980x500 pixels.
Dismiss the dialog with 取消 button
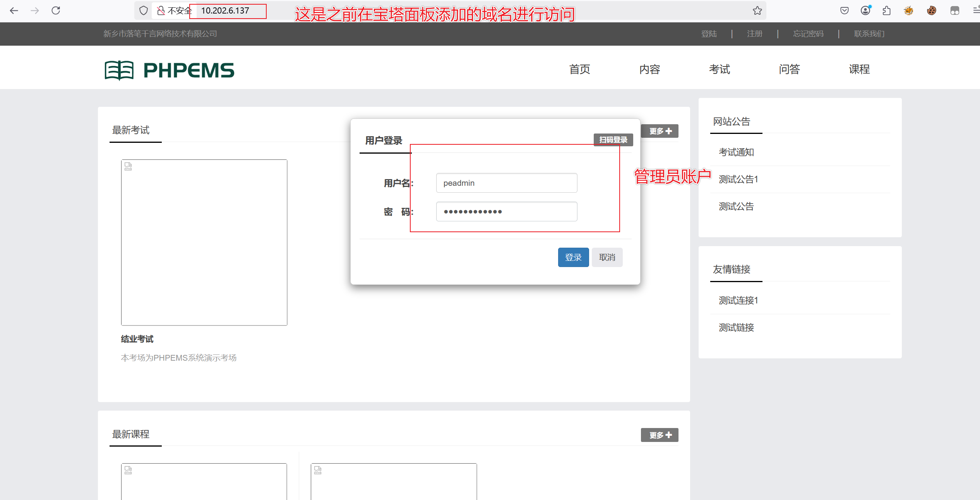pyautogui.click(x=607, y=257)
